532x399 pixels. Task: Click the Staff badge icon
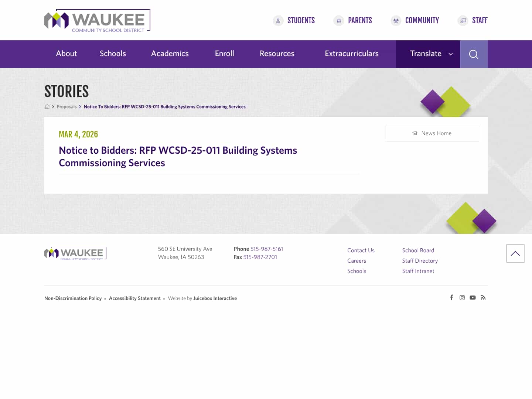click(463, 21)
